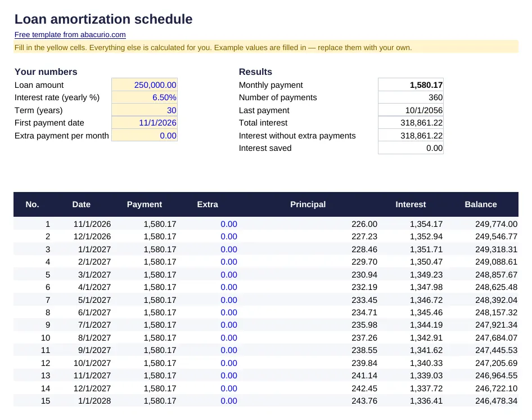
Task: Click the 'Balance' column header
Action: pos(481,204)
